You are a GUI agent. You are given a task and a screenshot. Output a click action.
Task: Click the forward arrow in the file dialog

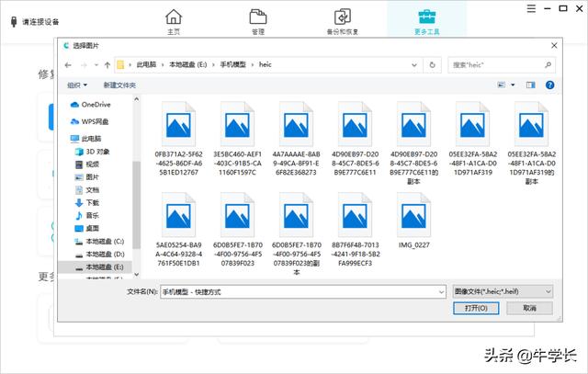tap(84, 65)
